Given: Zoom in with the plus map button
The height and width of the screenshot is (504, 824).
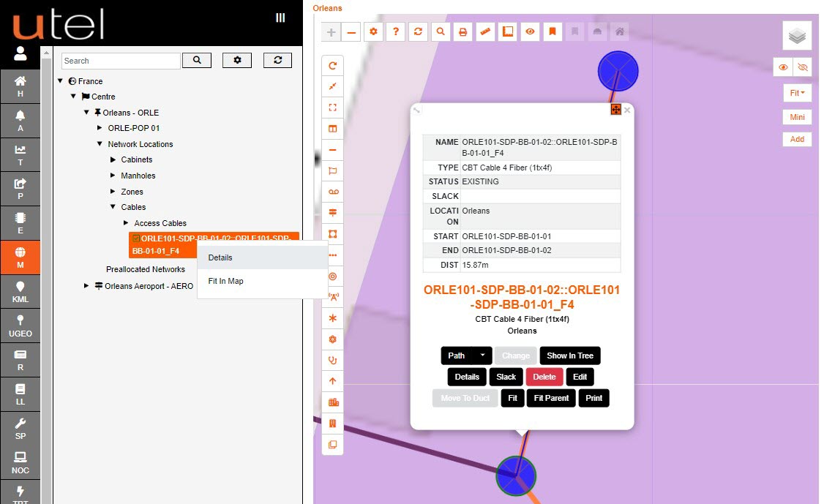Looking at the screenshot, I should pyautogui.click(x=331, y=32).
